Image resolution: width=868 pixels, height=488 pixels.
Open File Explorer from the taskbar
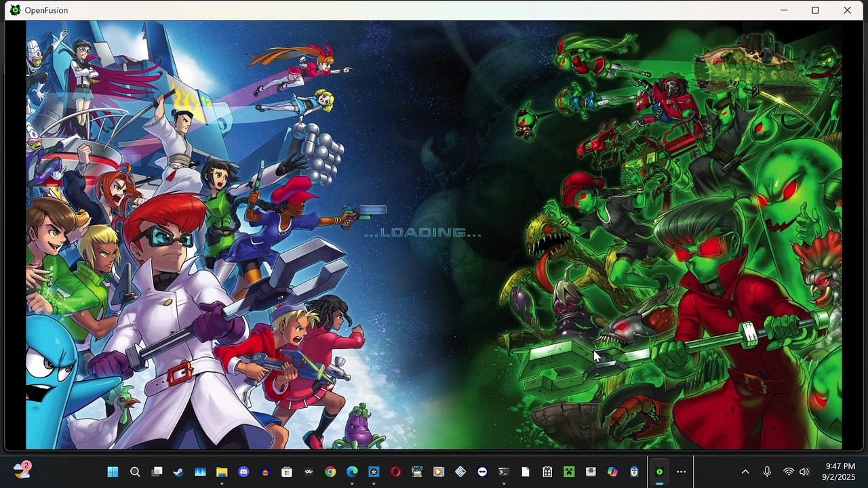tap(222, 472)
